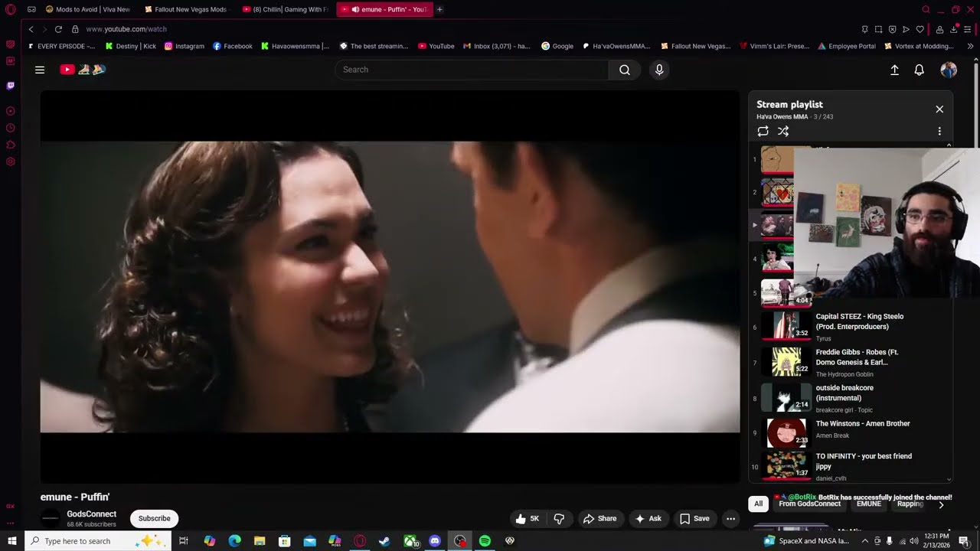Open the Opera profile icon in toolbar
This screenshot has height=551, width=980.
click(939, 29)
